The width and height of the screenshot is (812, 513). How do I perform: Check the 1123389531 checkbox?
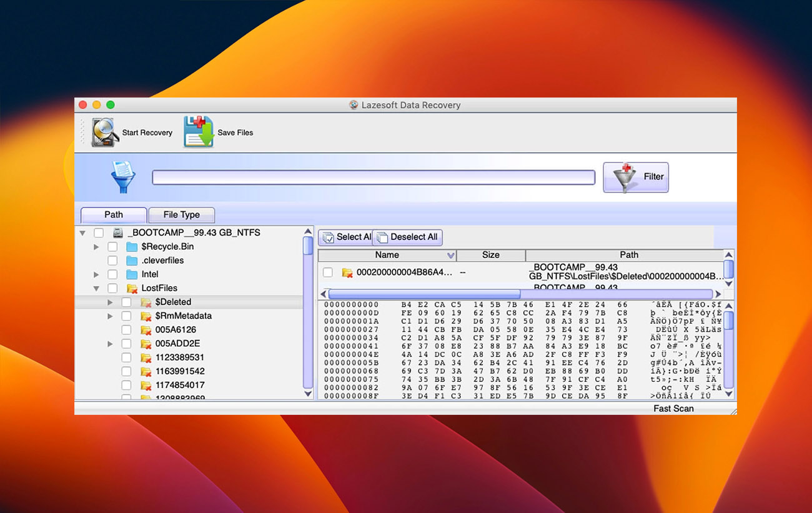click(x=126, y=357)
